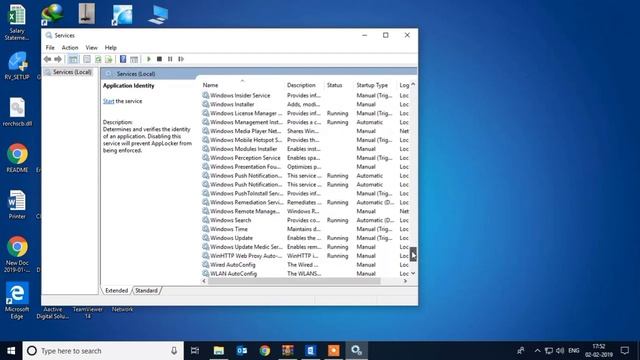Select the Windows Time service

(306, 229)
